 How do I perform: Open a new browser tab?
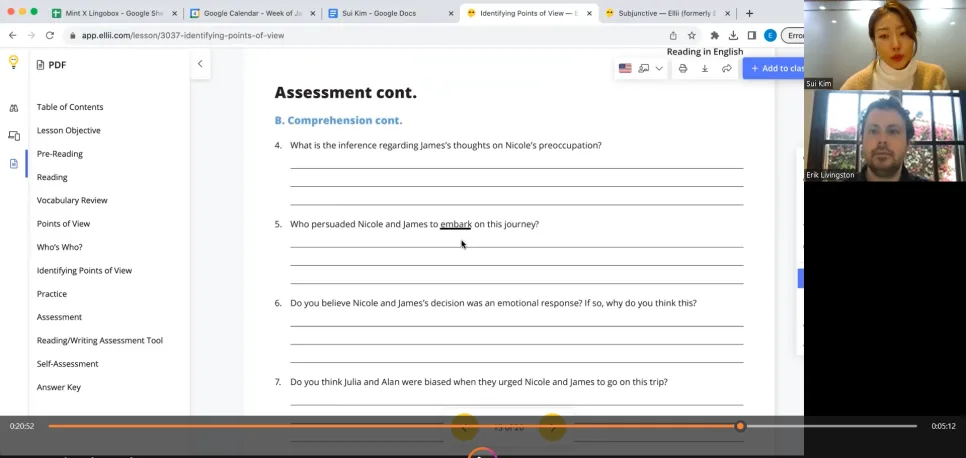tap(749, 13)
